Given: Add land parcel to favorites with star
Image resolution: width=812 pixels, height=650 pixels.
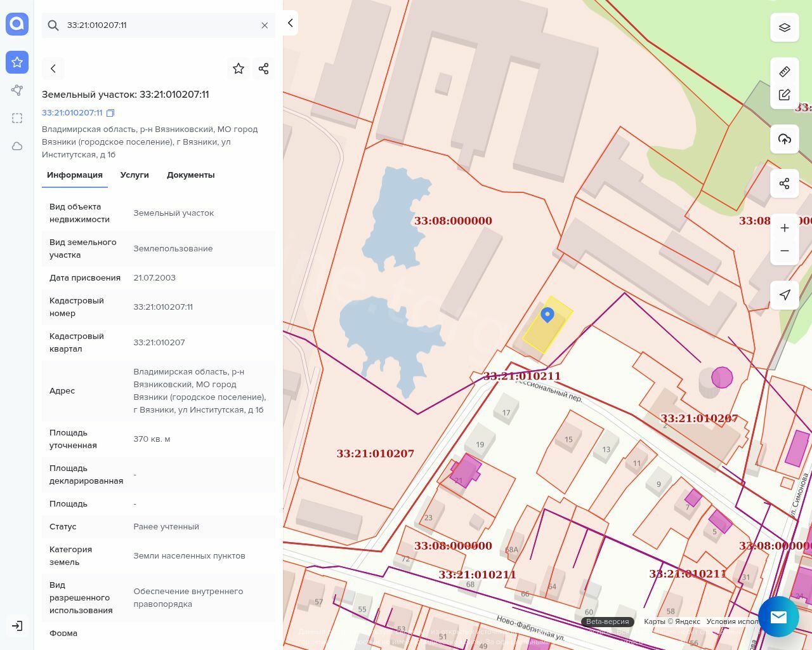Looking at the screenshot, I should (x=239, y=69).
